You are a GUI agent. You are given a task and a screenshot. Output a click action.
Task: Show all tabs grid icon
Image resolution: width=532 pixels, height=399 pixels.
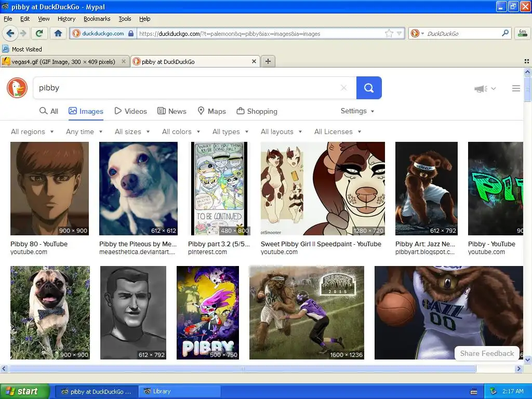pos(527,61)
